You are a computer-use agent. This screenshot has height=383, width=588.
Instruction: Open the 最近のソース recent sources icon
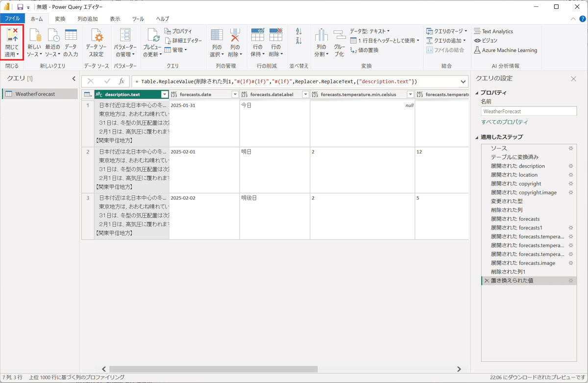tap(53, 35)
